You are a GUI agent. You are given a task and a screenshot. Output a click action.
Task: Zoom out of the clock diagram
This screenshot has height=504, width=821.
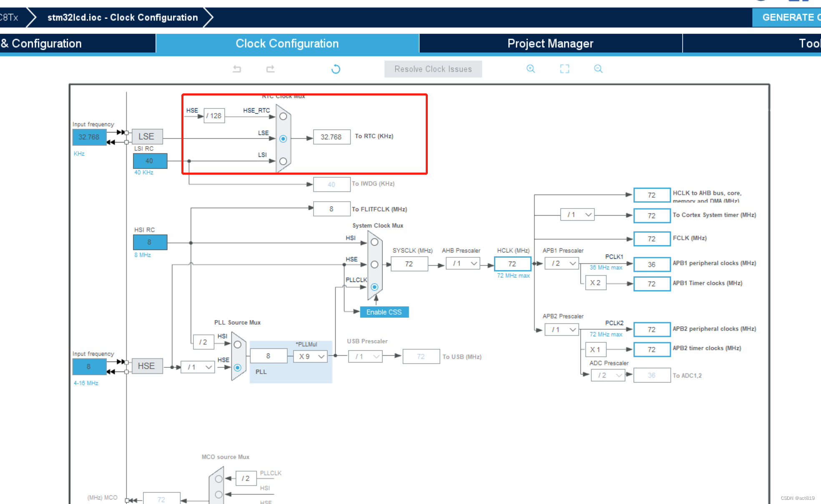(x=598, y=69)
